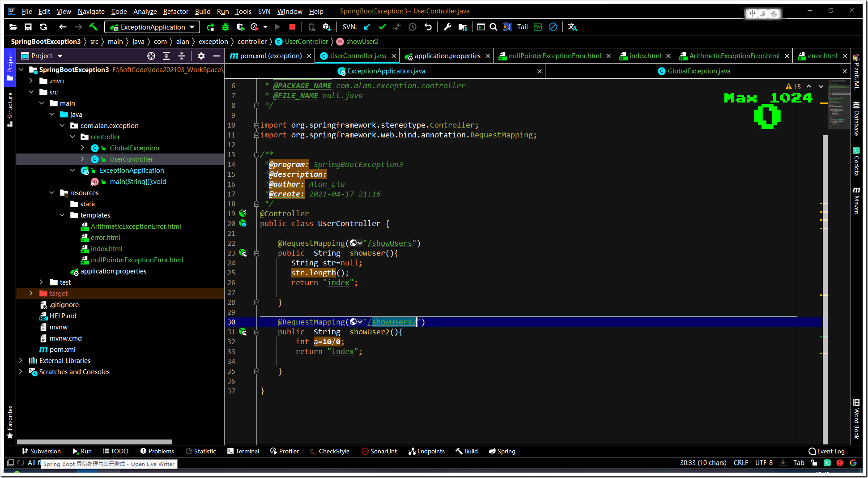Collapse the src folder
The height and width of the screenshot is (478, 868).
click(31, 92)
